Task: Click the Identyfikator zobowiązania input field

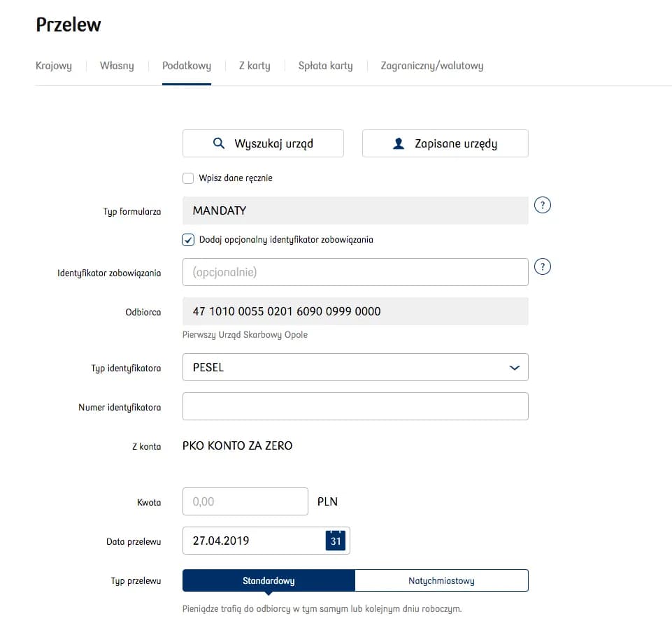Action: point(355,272)
